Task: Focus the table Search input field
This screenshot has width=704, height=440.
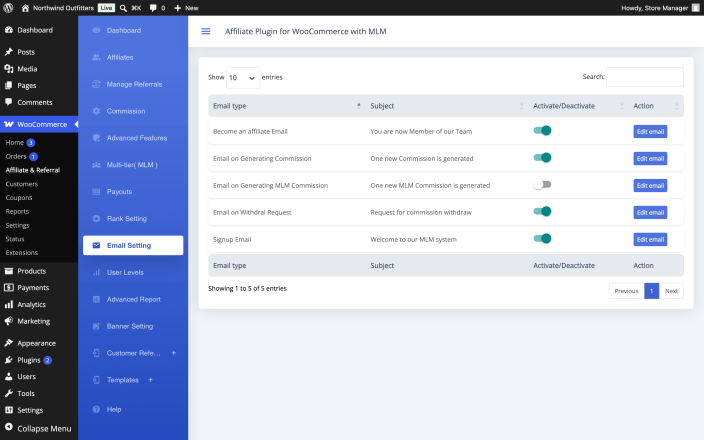Action: pyautogui.click(x=645, y=77)
